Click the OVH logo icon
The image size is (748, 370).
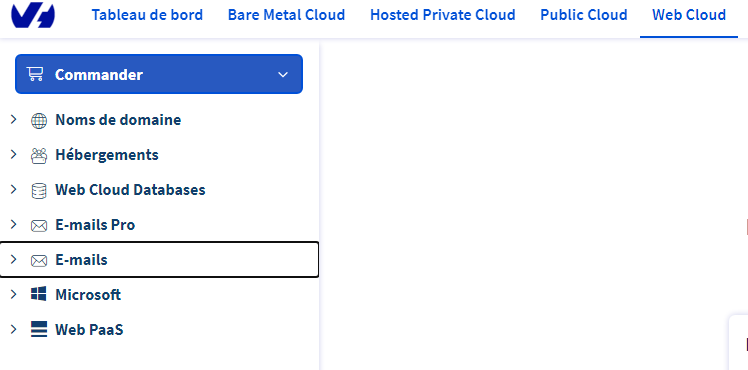33,15
